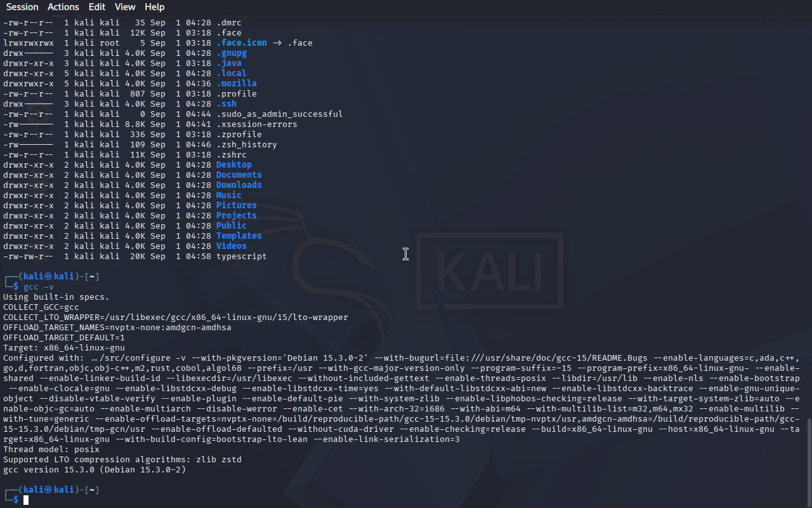Click the terminal scrollbar thumb
Image resolution: width=812 pixels, height=508 pixels.
coord(809,462)
